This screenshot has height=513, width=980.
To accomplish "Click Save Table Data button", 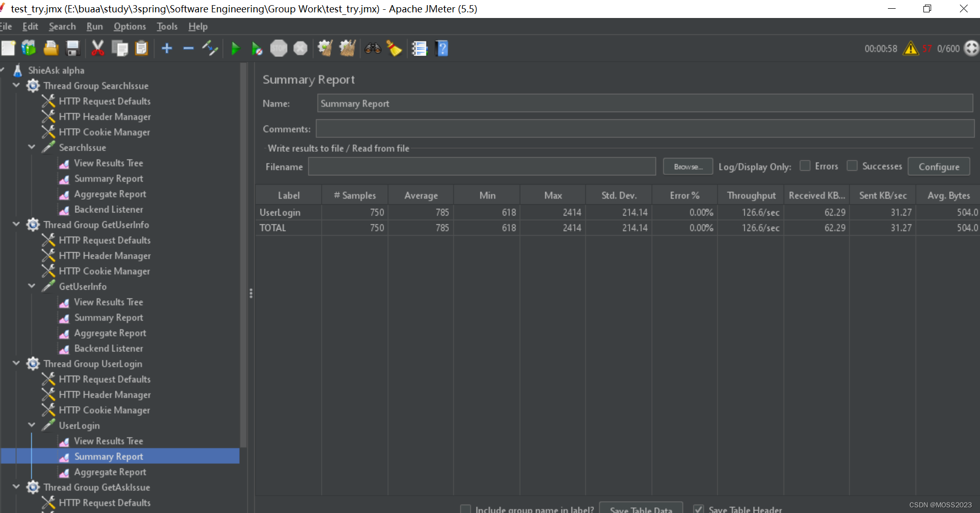I will tap(641, 508).
